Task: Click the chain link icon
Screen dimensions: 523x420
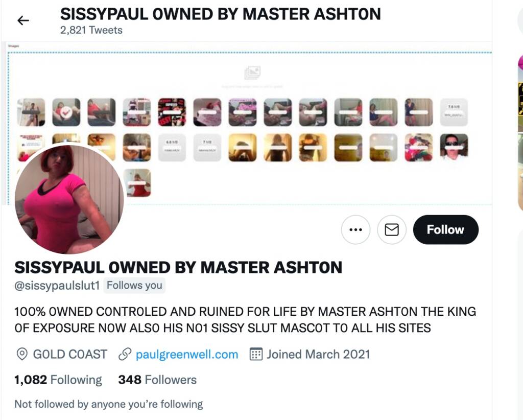Action: tap(125, 354)
